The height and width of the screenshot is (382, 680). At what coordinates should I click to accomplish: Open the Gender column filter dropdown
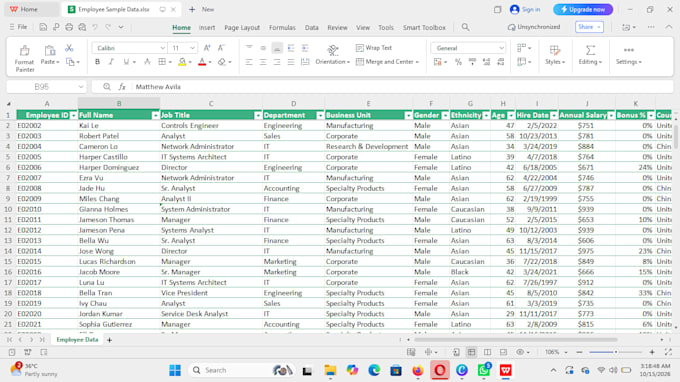click(x=445, y=115)
